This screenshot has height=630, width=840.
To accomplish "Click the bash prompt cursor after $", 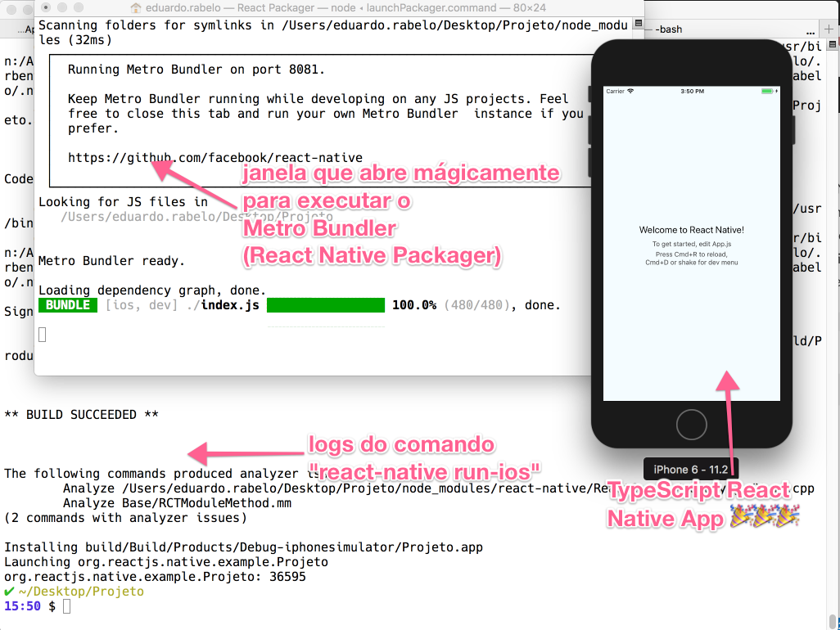I will click(66, 606).
